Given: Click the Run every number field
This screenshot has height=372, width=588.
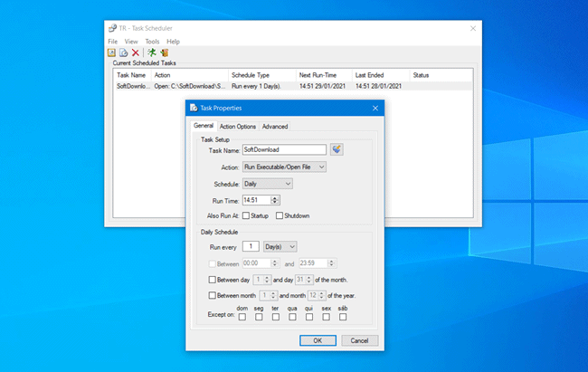Looking at the screenshot, I should point(251,246).
